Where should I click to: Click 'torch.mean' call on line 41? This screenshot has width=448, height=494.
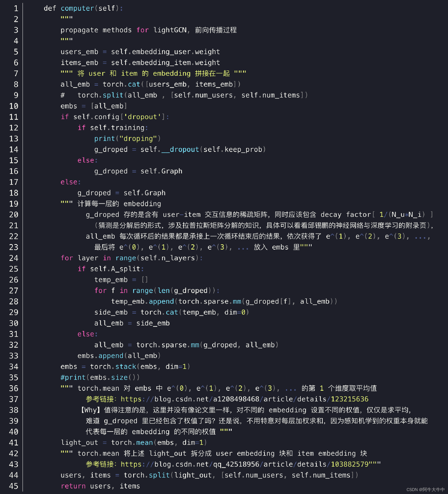[132, 443]
